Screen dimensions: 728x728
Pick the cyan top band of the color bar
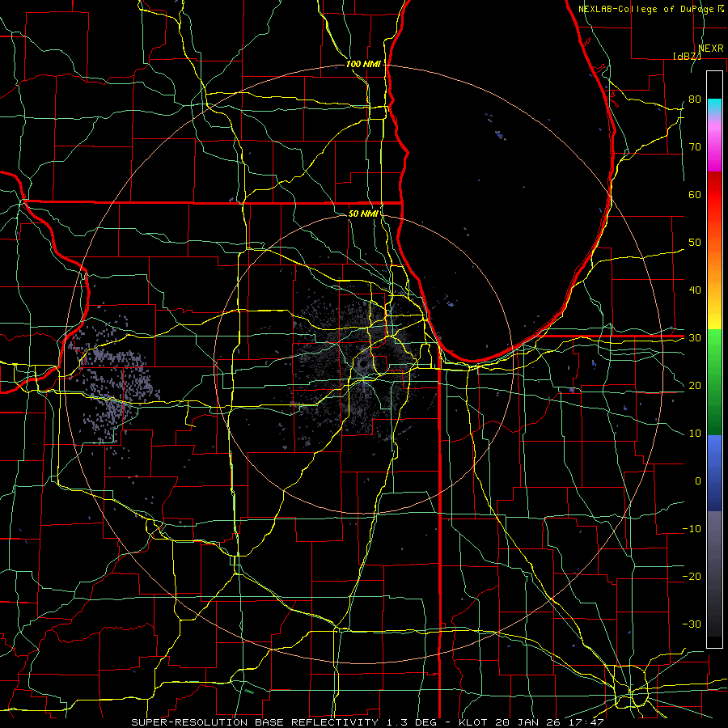714,106
